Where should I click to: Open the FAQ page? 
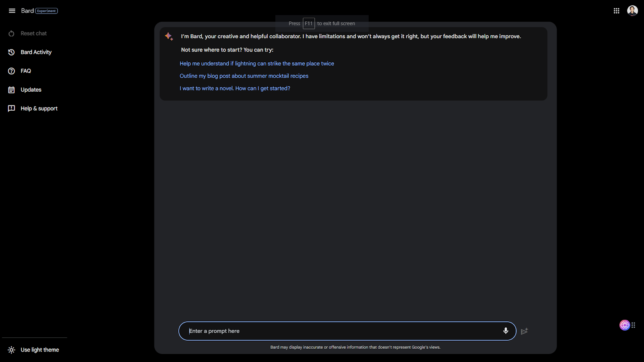pos(26,71)
